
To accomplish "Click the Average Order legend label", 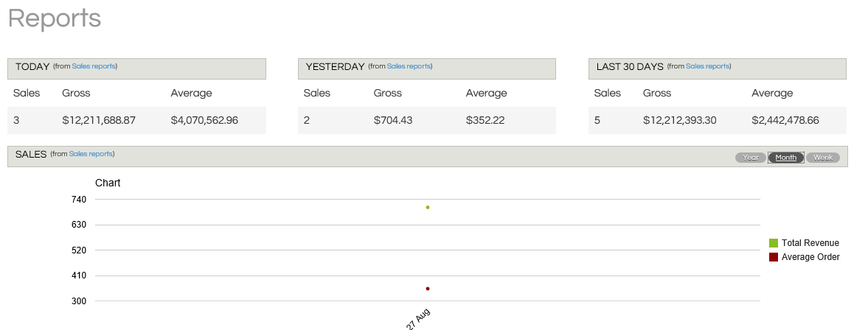I will point(810,257).
